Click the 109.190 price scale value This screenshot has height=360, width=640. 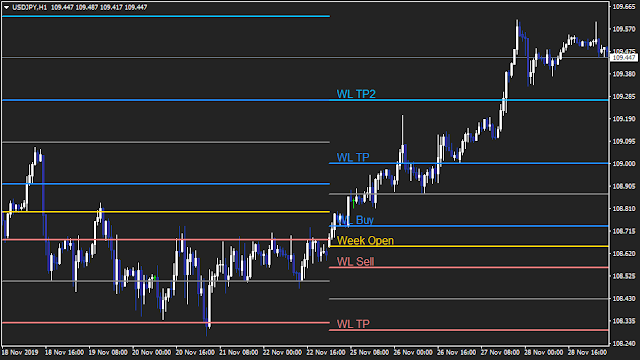tap(624, 119)
